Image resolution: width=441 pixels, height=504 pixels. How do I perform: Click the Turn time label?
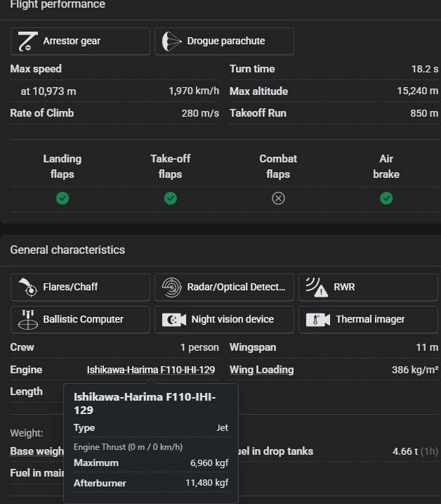pos(252,69)
